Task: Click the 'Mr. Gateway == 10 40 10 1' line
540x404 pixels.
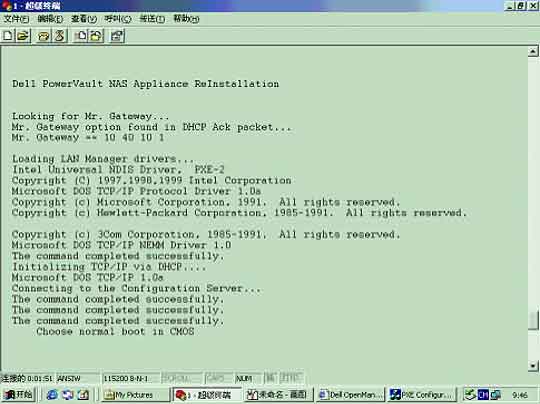Action: pyautogui.click(x=88, y=138)
